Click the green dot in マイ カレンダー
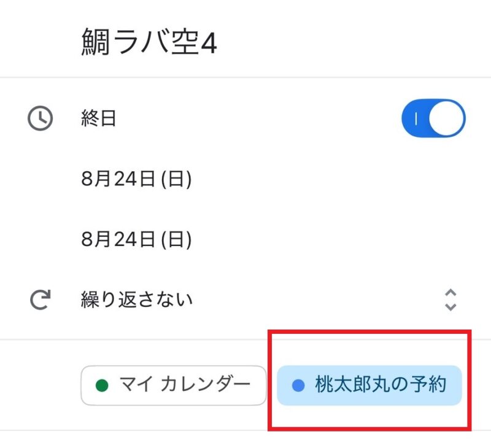The image size is (491, 448). (102, 385)
